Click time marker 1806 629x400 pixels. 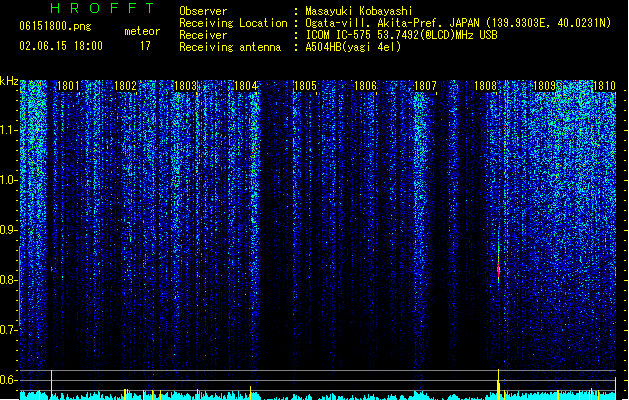365,86
